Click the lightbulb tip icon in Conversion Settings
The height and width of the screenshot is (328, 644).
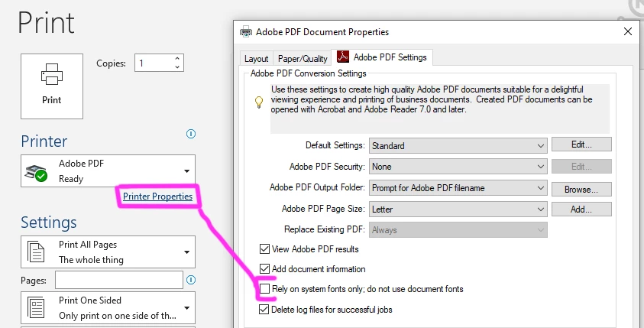(259, 102)
